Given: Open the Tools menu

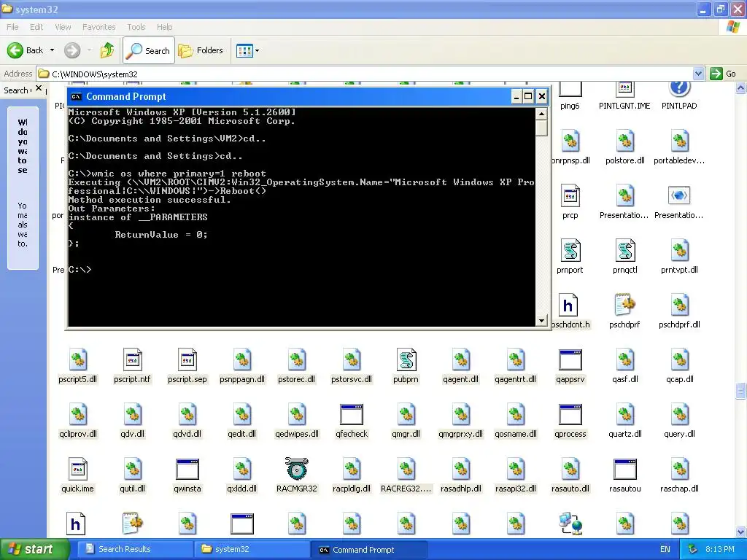Looking at the screenshot, I should tap(136, 27).
